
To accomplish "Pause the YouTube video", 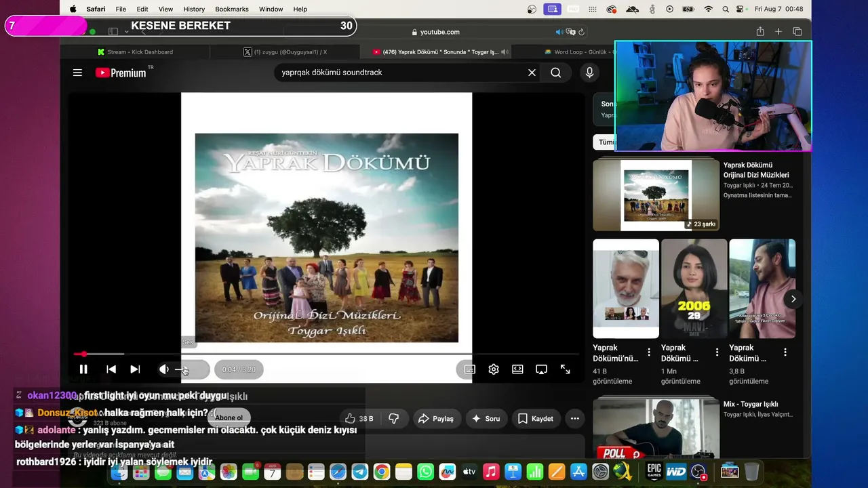I will click(83, 369).
